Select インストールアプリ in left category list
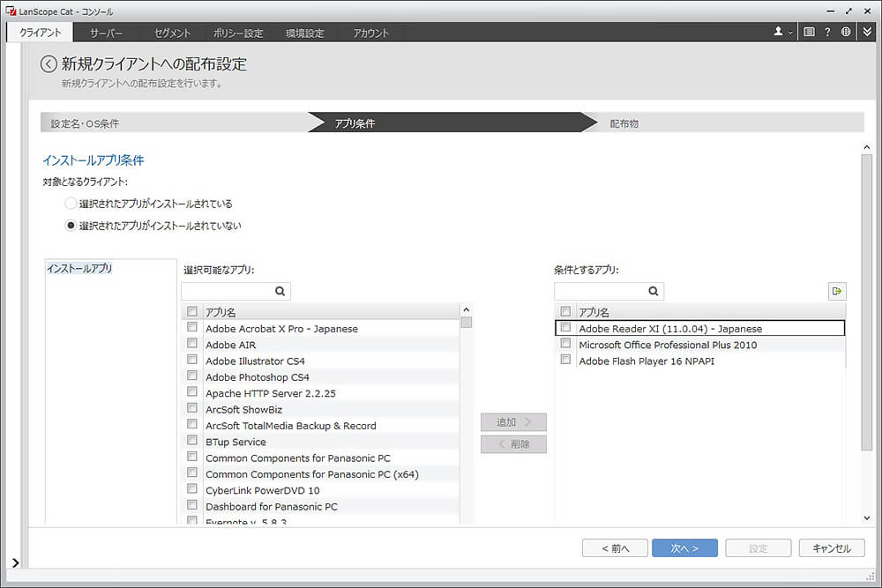This screenshot has height=588, width=882. pyautogui.click(x=79, y=269)
